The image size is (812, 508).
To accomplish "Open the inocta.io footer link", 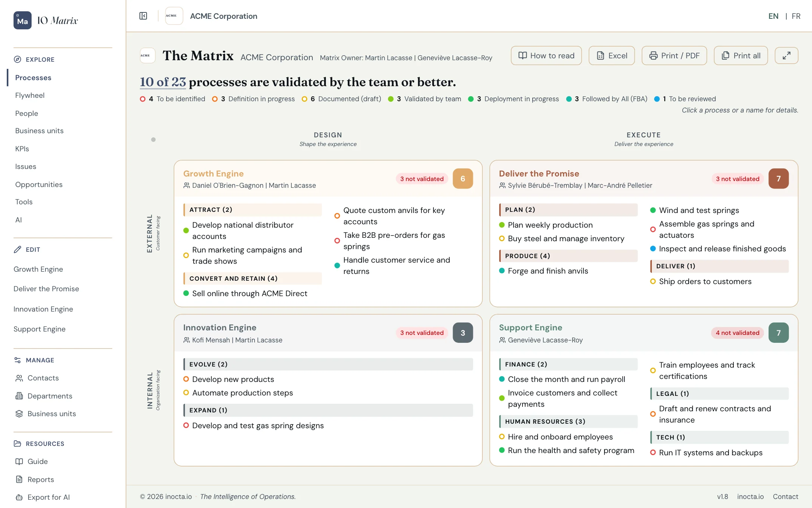I will click(x=750, y=497).
